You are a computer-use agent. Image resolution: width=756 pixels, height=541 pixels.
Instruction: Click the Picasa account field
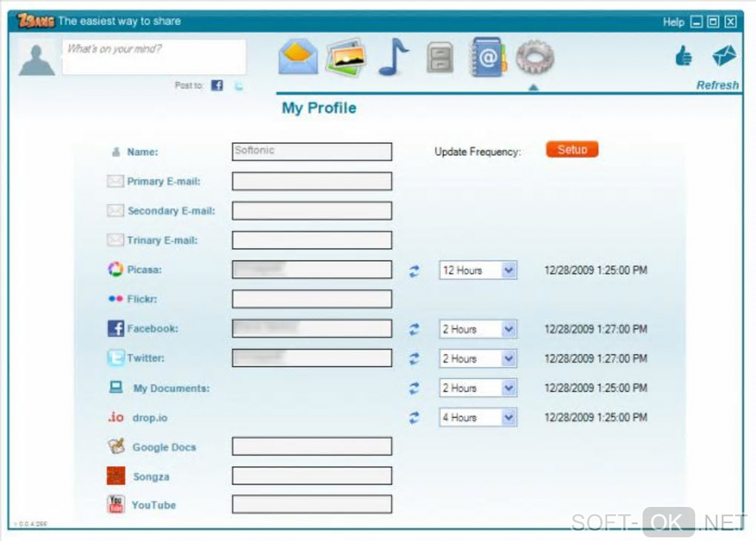pos(312,270)
